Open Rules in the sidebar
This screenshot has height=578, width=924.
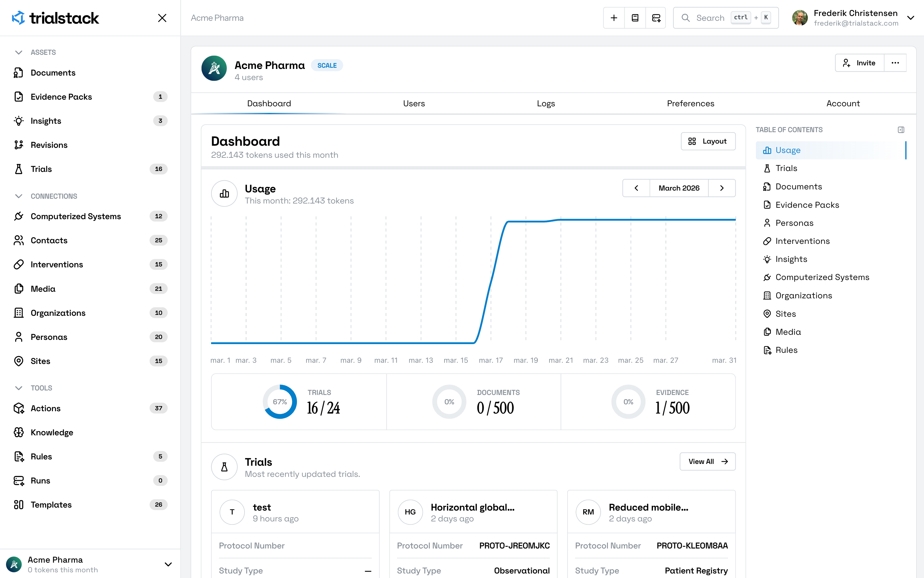coord(90,456)
